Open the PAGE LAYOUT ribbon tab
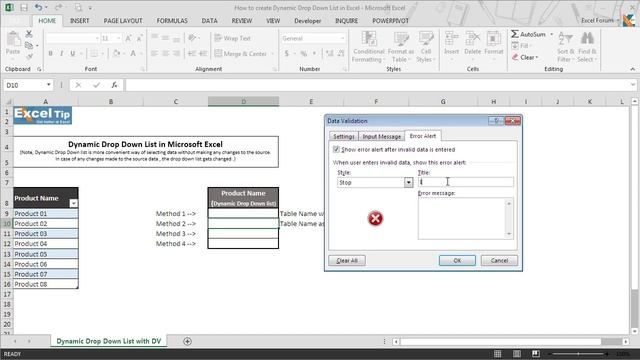This screenshot has width=640, height=360. [x=123, y=20]
